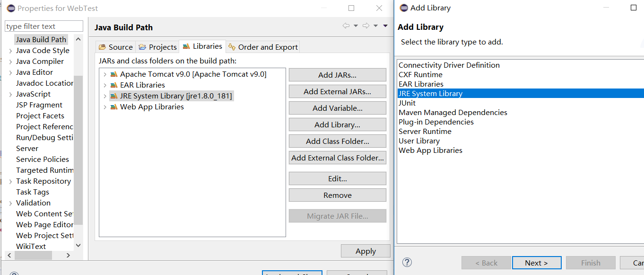
Task: Click the Web App Libraries library icon
Action: pyautogui.click(x=113, y=107)
